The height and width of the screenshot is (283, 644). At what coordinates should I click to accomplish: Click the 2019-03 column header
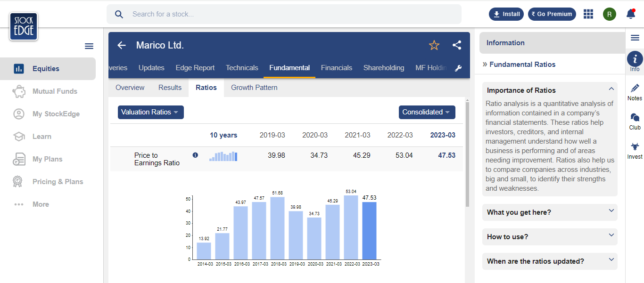[272, 135]
